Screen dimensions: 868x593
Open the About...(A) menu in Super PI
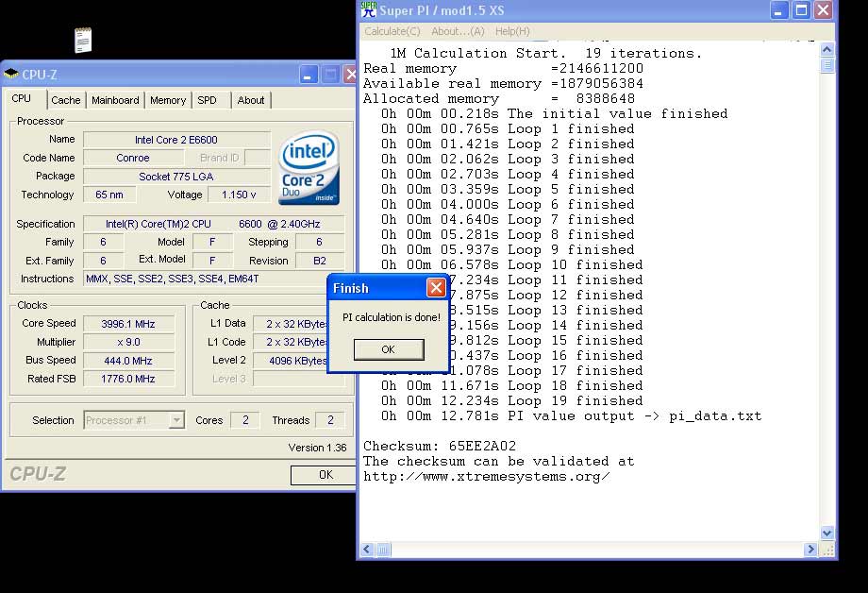click(458, 31)
